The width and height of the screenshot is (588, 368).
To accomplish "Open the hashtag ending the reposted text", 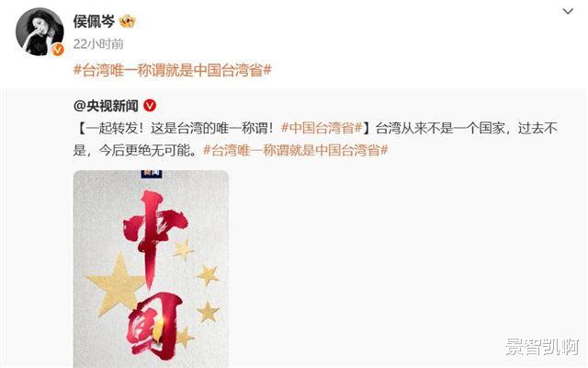I will point(296,150).
